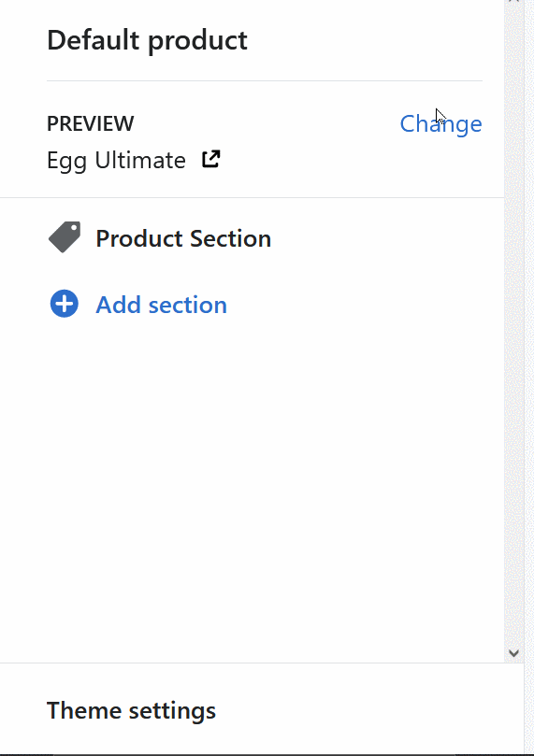Change the preview product

440,124
